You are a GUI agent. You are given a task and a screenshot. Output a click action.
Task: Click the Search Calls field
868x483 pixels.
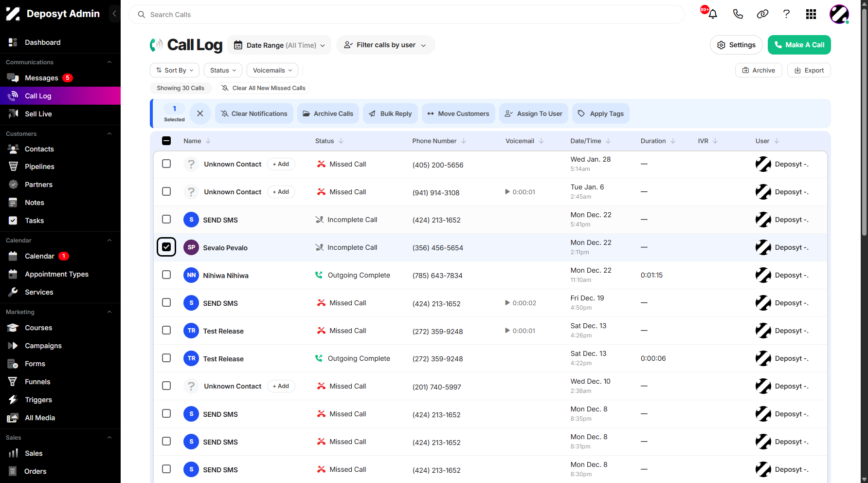tap(406, 15)
